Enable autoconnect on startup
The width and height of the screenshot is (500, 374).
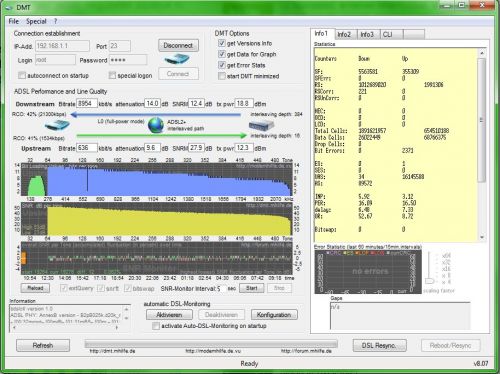tap(22, 75)
